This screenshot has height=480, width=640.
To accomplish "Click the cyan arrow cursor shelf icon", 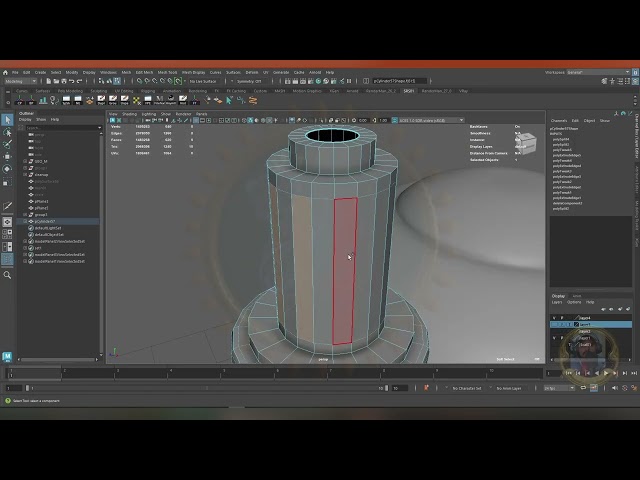I will (229, 100).
